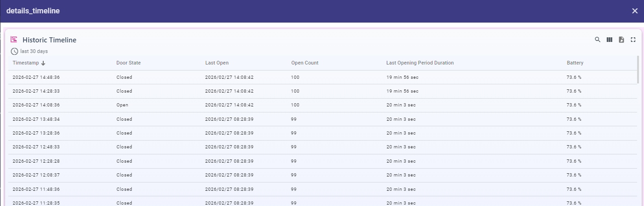Click Last Opening Period Duration column header
The image size is (644, 206).
pos(420,63)
